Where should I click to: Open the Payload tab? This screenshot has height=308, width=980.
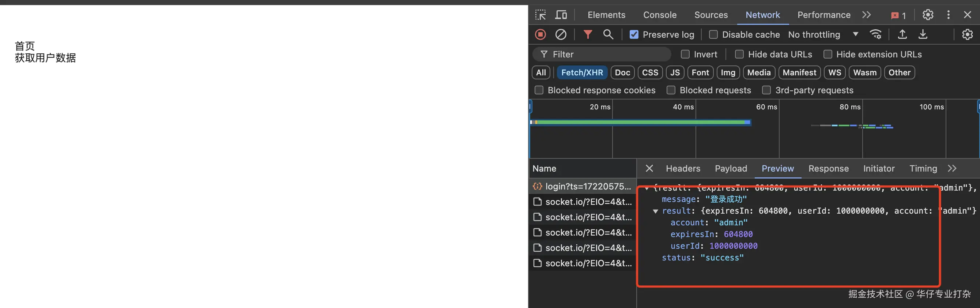731,168
